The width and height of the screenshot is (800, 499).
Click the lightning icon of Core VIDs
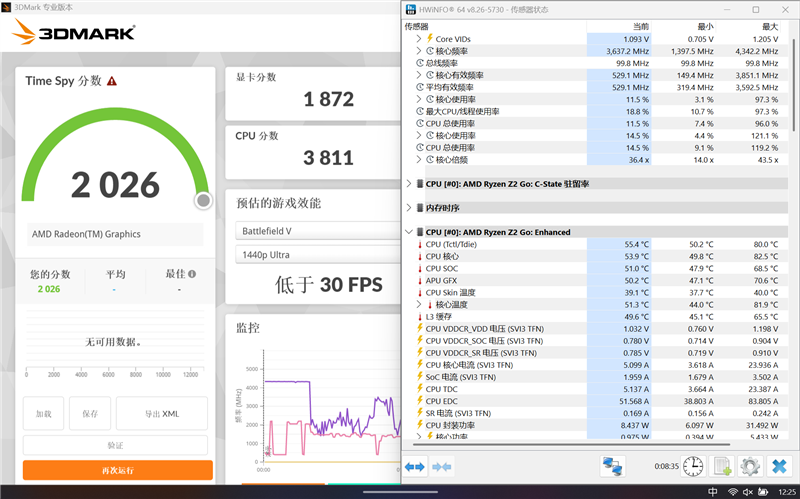(x=430, y=38)
